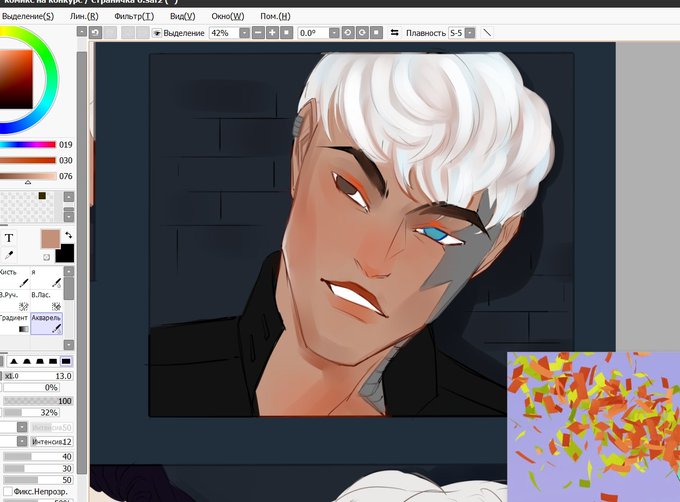Choose the fully flat selected brush edge shape
This screenshot has width=680, height=502.
pos(66,361)
